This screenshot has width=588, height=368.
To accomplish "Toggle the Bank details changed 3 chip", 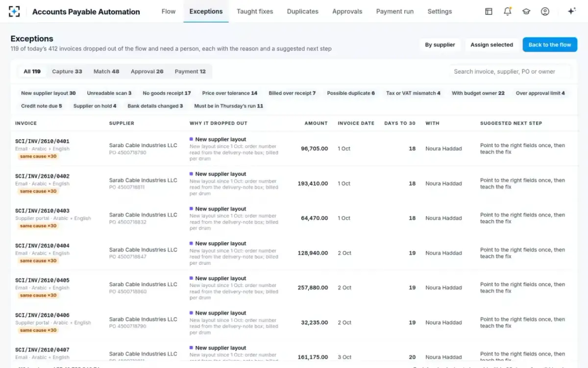I will (x=155, y=106).
